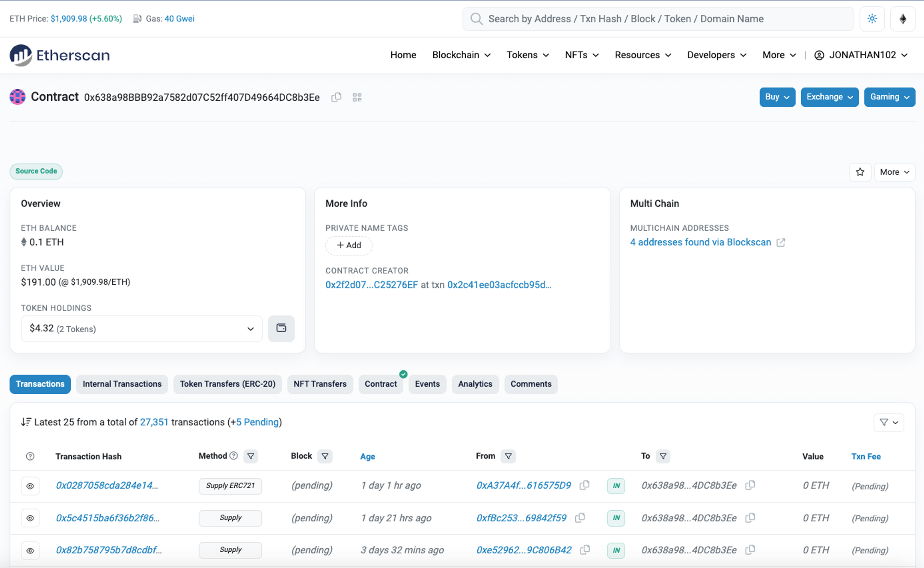Open transaction hash 0x0287058cda284e14
Viewport: 924px width, 568px height.
tap(107, 485)
